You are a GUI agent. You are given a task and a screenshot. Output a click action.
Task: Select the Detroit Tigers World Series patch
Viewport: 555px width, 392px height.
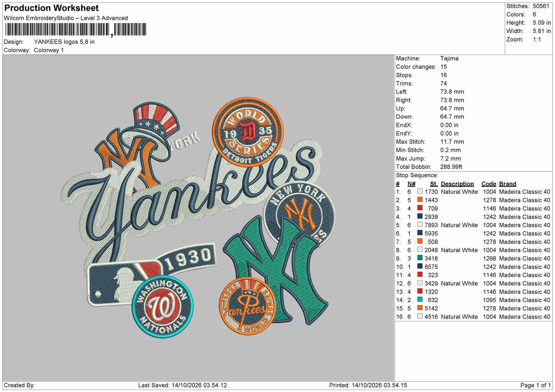pyautogui.click(x=247, y=132)
